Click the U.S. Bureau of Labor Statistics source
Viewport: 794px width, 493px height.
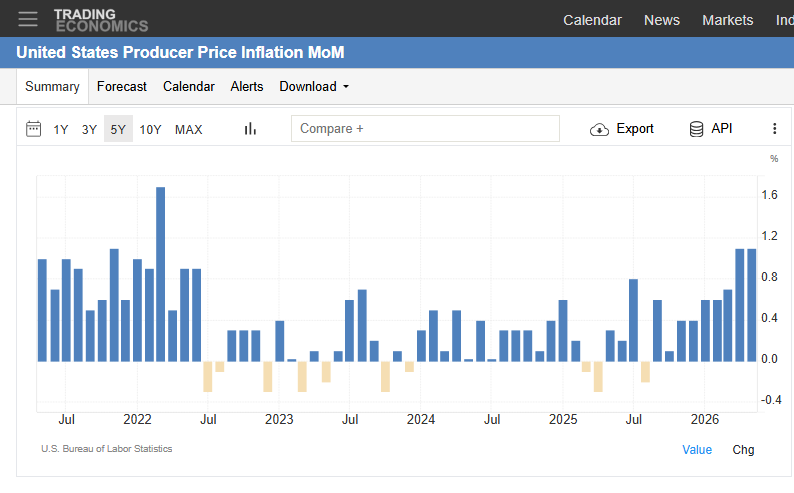point(106,448)
